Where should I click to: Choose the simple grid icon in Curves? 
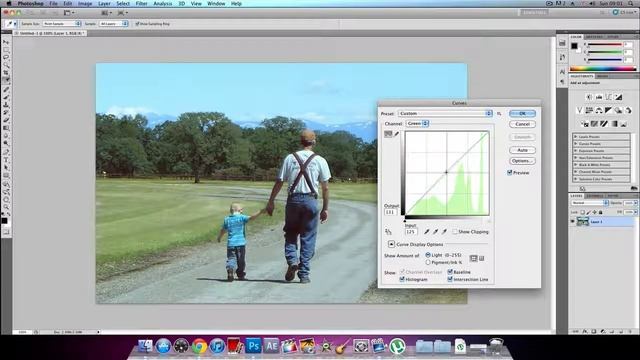click(473, 258)
